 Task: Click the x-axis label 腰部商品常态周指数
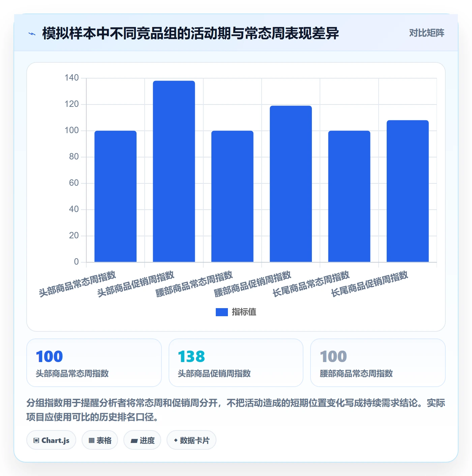coord(194,284)
